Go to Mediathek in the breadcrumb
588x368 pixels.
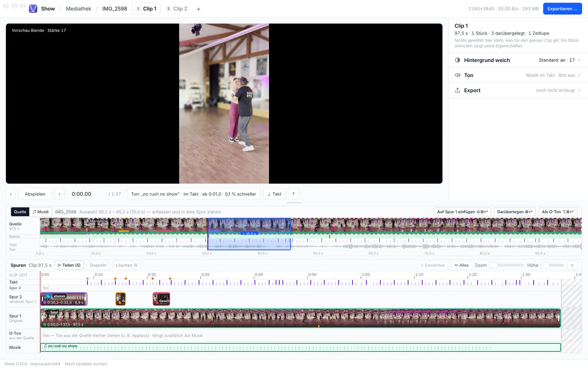79,8
